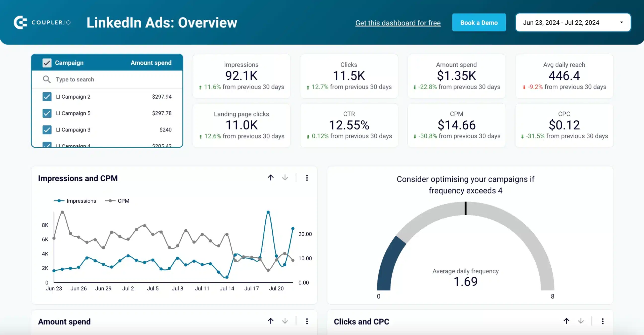Click drill up arrow on Amount spend chart
The image size is (644, 335).
(x=271, y=321)
